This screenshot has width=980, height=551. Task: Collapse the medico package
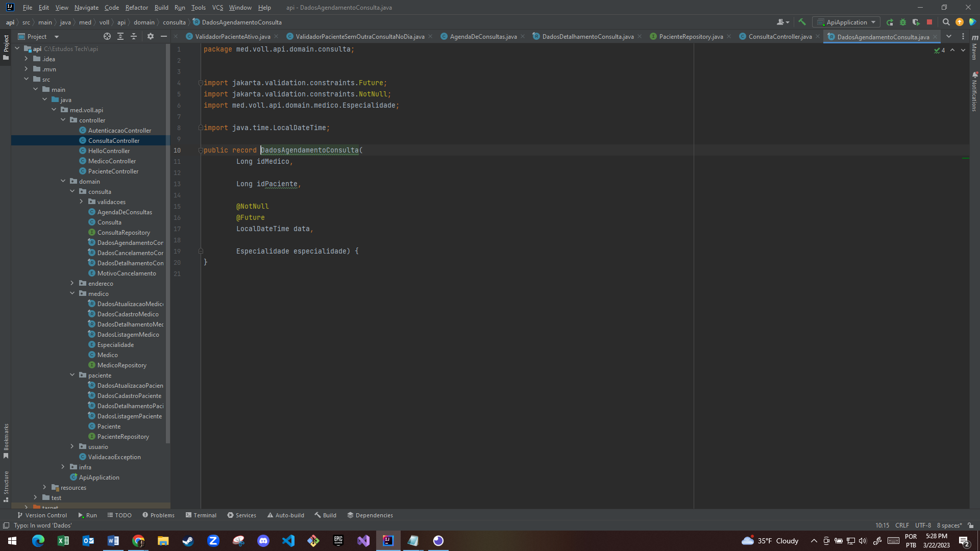pos(72,293)
